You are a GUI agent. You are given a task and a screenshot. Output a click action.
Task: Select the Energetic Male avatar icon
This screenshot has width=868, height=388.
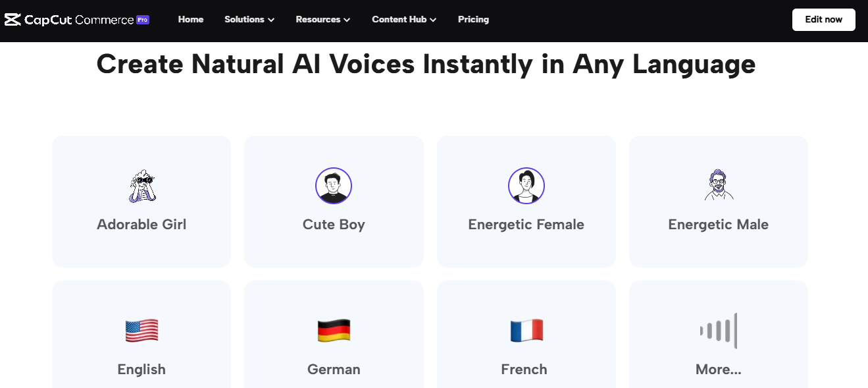click(x=719, y=186)
